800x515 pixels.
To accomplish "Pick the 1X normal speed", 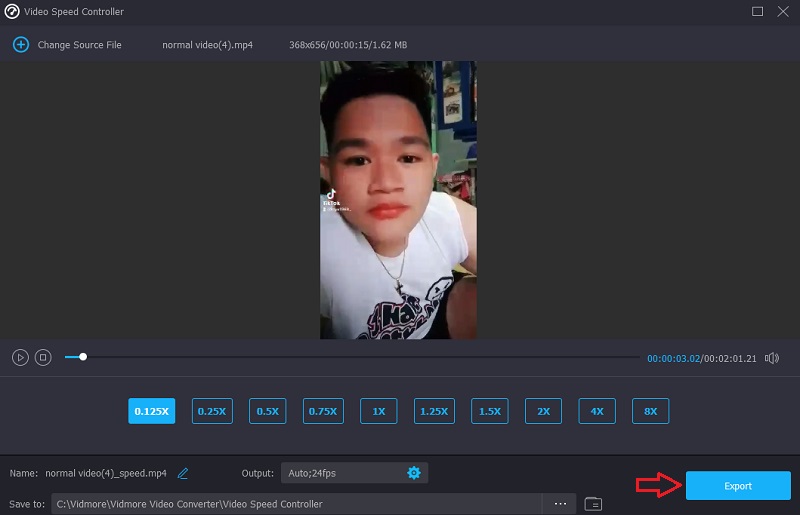I will [x=379, y=411].
